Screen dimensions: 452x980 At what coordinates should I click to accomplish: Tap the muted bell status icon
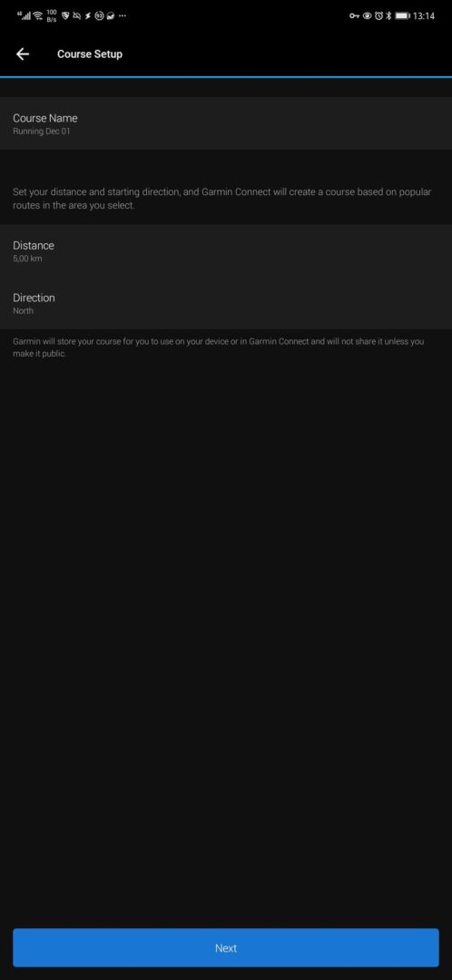pos(77,15)
